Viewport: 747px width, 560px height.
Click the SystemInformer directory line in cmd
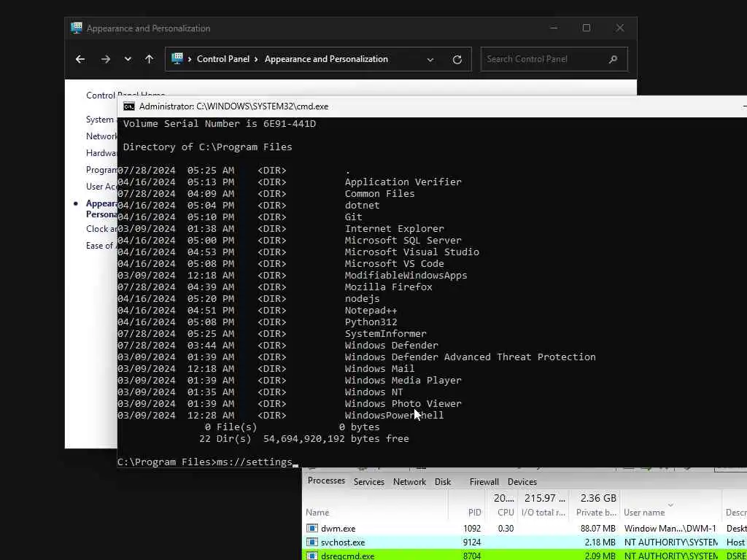(x=272, y=334)
